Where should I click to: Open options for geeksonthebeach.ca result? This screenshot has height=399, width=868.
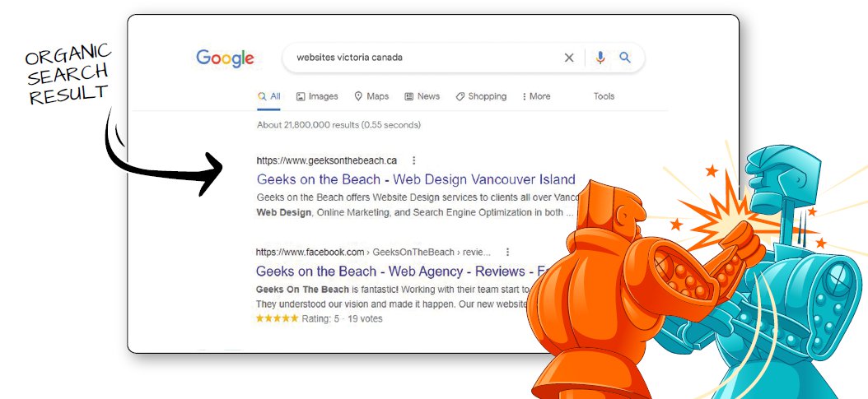[413, 160]
